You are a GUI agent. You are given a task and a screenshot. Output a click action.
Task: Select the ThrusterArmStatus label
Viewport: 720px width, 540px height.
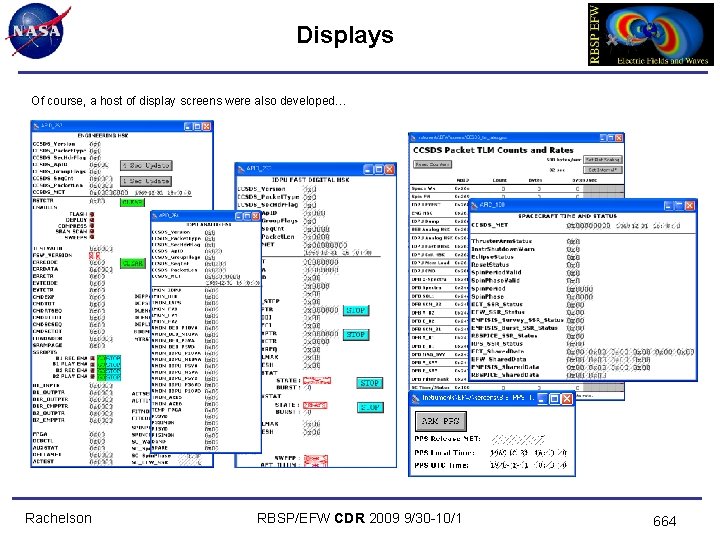click(501, 241)
